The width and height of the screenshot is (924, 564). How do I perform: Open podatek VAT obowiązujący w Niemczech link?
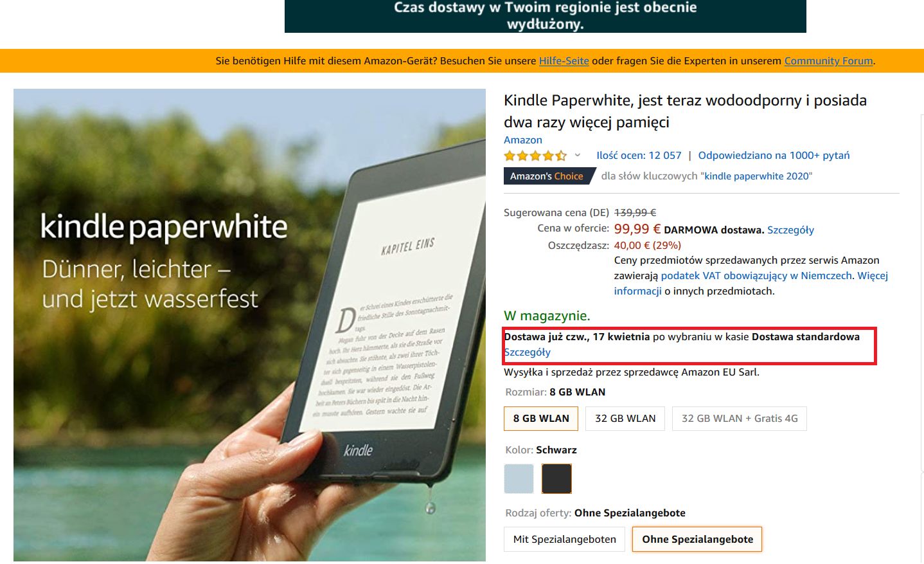pos(756,276)
